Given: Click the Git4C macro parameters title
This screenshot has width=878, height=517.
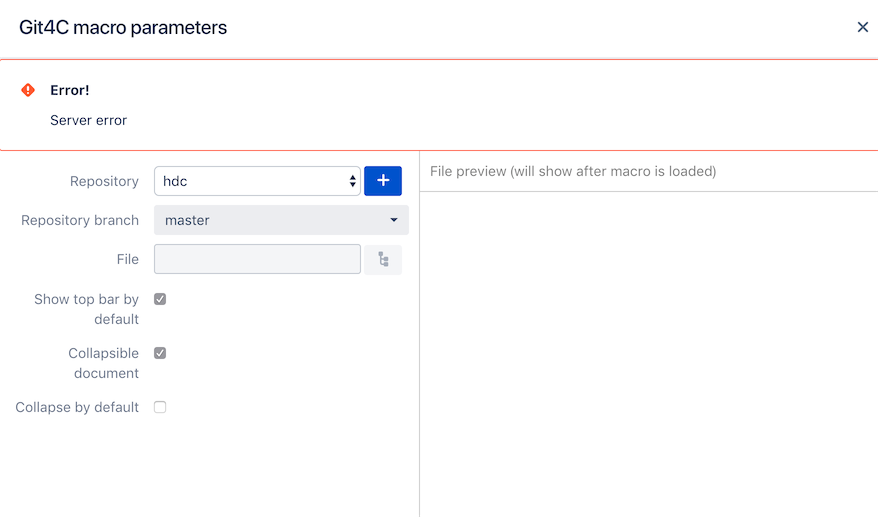Looking at the screenshot, I should [x=123, y=27].
